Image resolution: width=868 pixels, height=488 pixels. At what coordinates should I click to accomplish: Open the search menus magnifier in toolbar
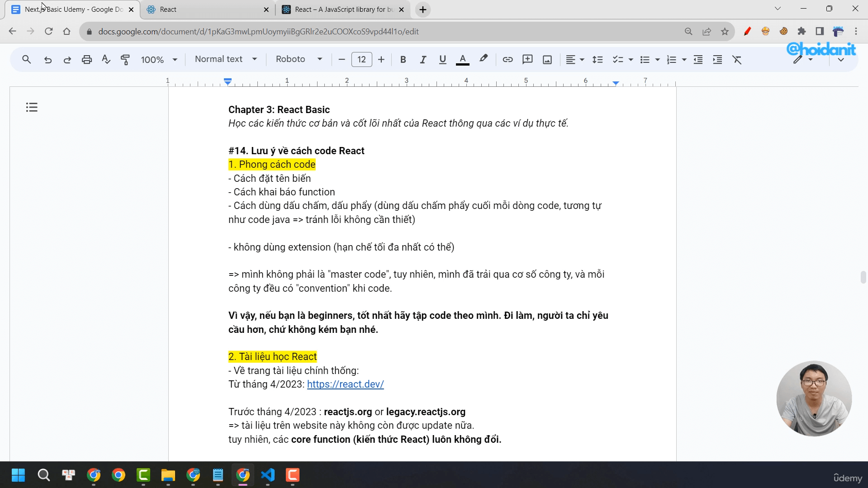click(26, 59)
